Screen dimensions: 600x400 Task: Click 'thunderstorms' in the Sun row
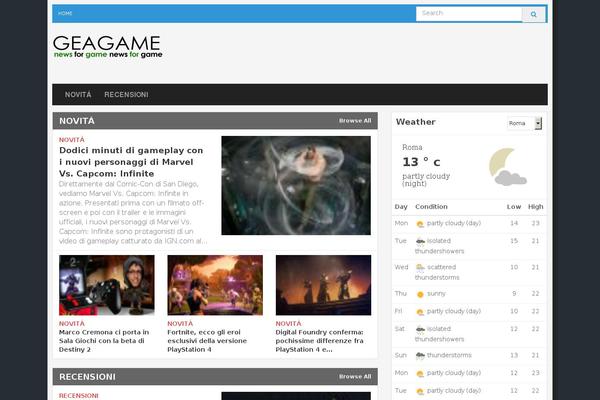449,355
